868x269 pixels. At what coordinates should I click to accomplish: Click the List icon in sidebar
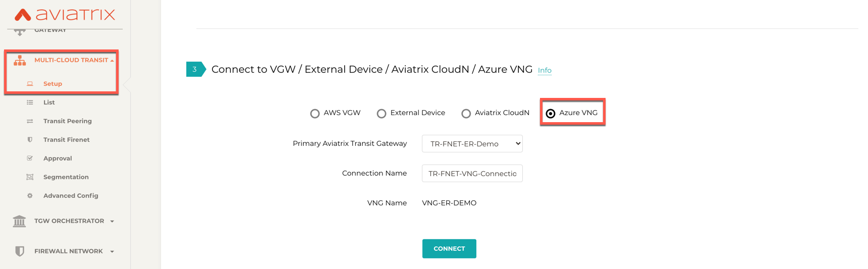[30, 102]
